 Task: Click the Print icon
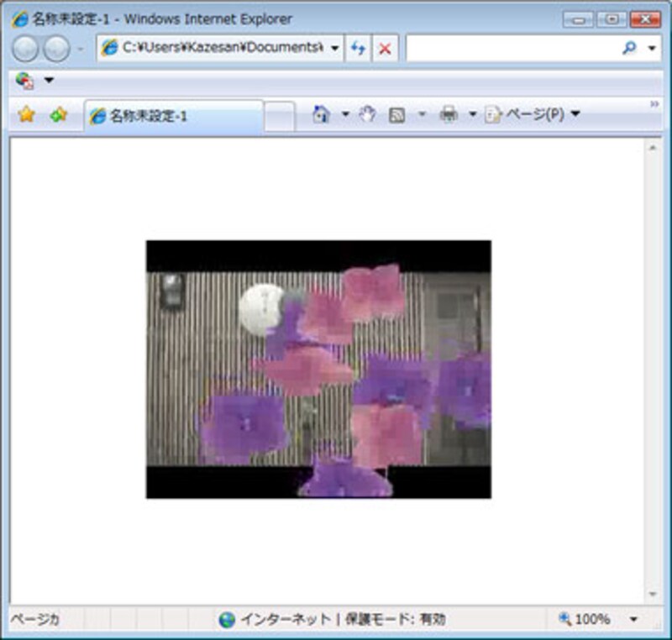pos(449,115)
